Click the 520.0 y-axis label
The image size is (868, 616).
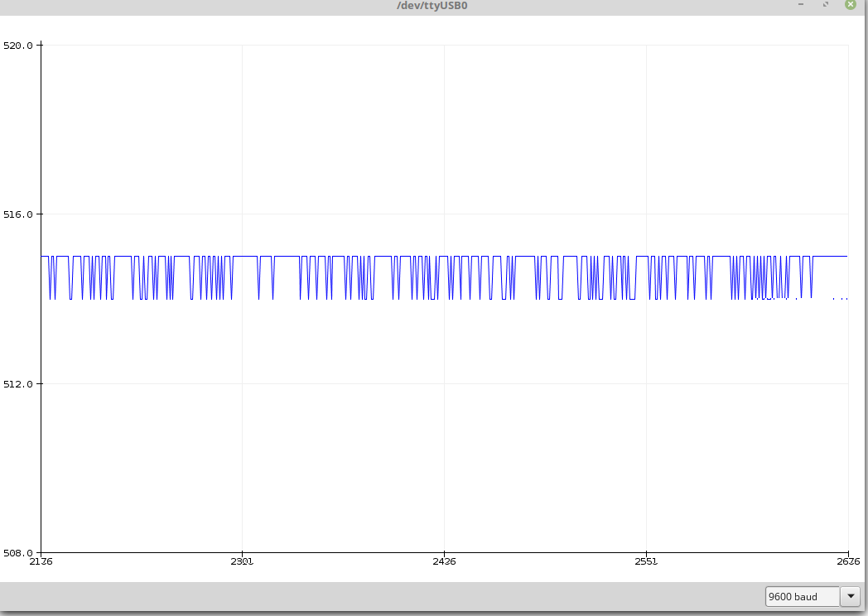click(18, 46)
